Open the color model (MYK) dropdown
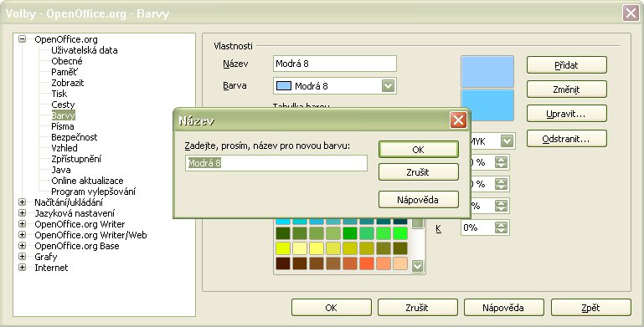The width and height of the screenshot is (644, 327). point(507,141)
